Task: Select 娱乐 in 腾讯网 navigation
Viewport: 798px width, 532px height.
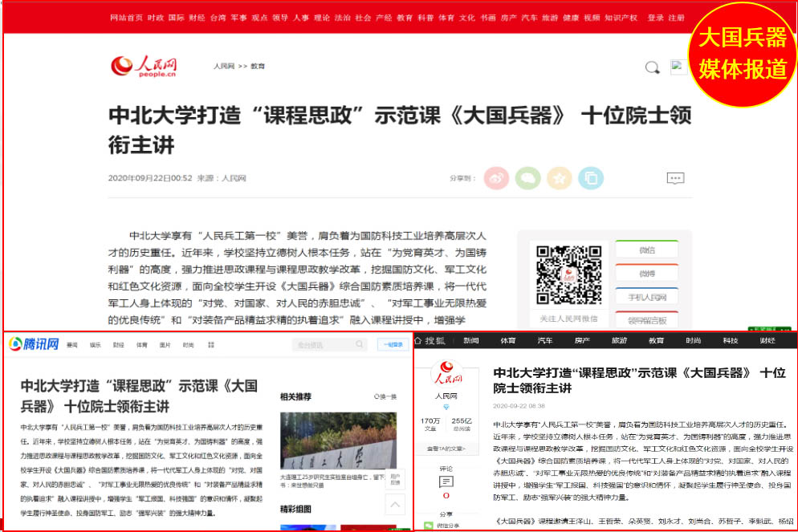Action: point(96,345)
